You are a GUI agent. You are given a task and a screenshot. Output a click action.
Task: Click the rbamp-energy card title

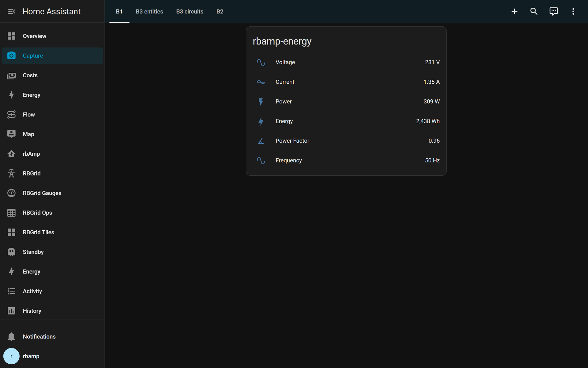[282, 41]
